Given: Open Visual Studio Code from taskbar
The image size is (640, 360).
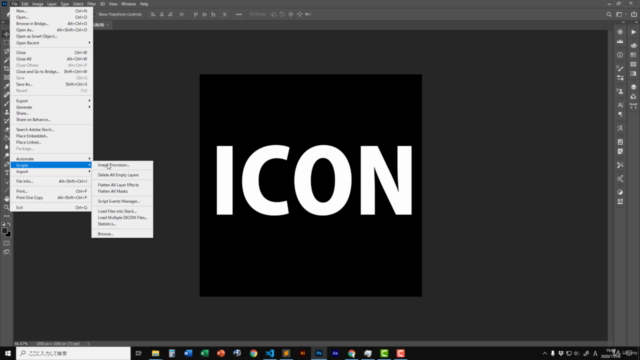Looking at the screenshot, I should pyautogui.click(x=270, y=353).
